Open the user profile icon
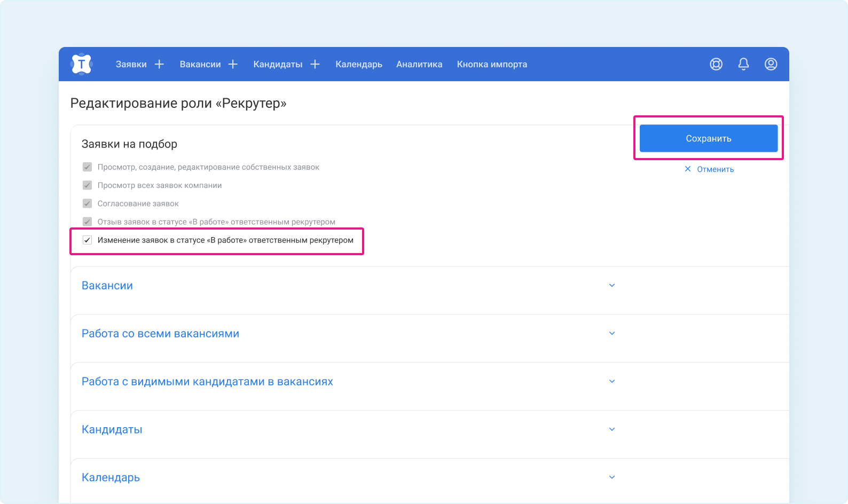The width and height of the screenshot is (848, 504). click(771, 64)
